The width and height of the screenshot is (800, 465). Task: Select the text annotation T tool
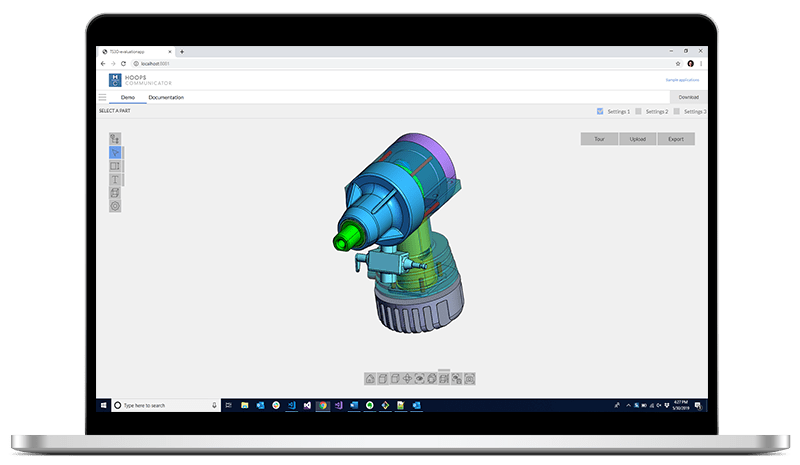coord(115,179)
